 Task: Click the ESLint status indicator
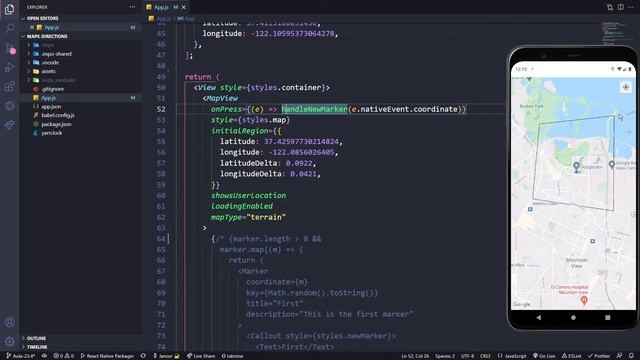click(571, 356)
